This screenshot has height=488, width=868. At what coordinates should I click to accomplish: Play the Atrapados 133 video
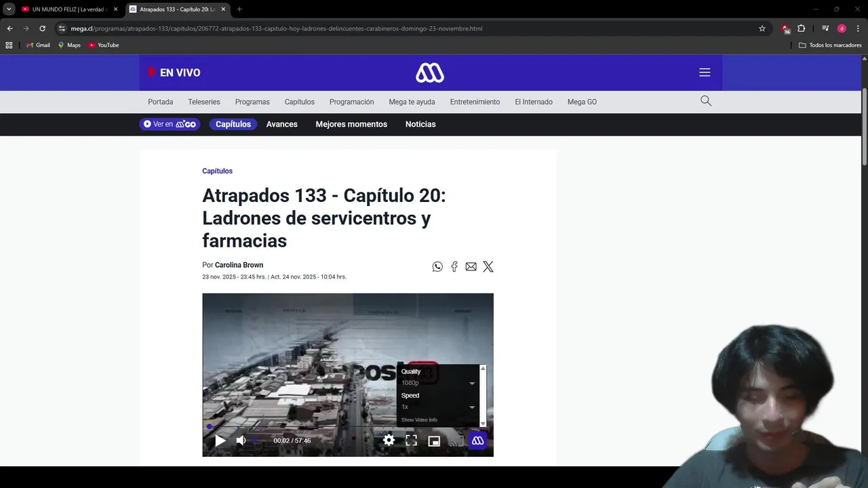(x=220, y=441)
